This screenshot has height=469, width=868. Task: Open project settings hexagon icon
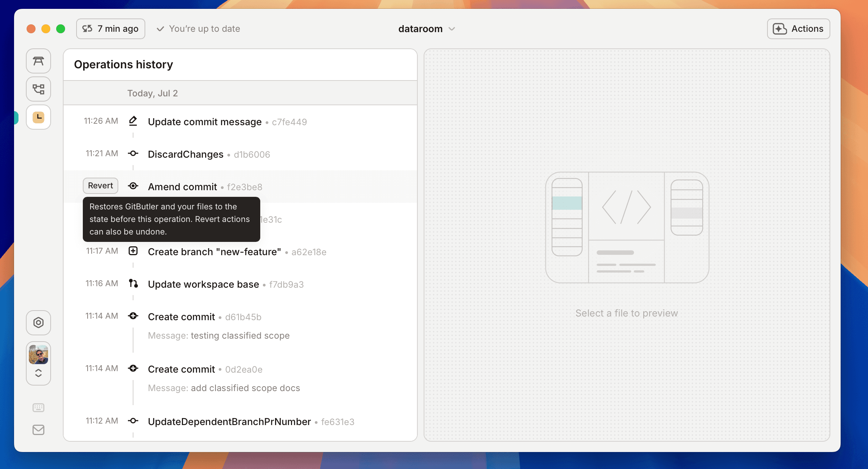tap(38, 322)
